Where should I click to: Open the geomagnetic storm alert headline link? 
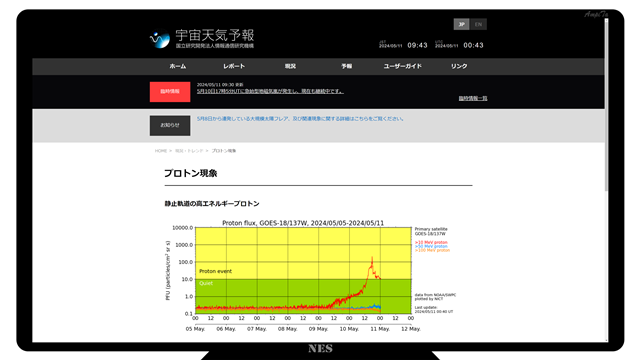pyautogui.click(x=270, y=91)
